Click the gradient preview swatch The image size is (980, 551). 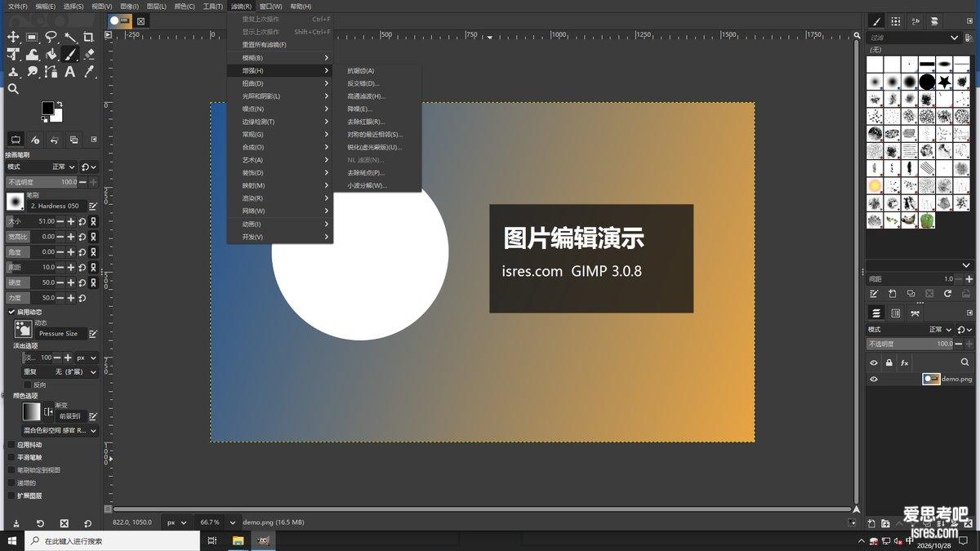click(31, 411)
